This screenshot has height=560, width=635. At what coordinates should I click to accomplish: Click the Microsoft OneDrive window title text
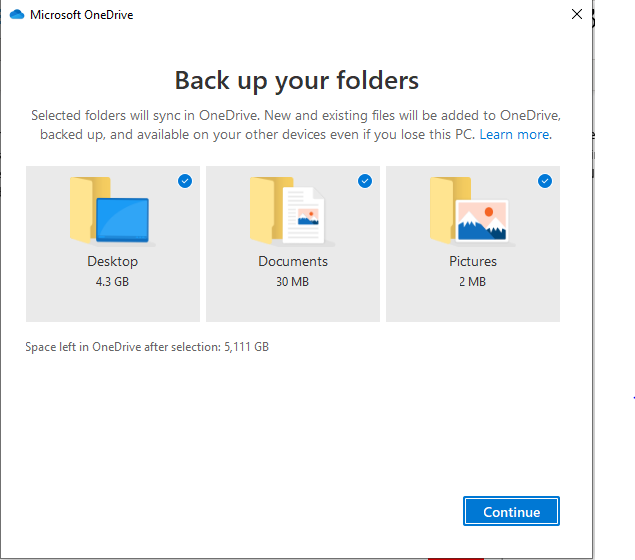pyautogui.click(x=81, y=15)
